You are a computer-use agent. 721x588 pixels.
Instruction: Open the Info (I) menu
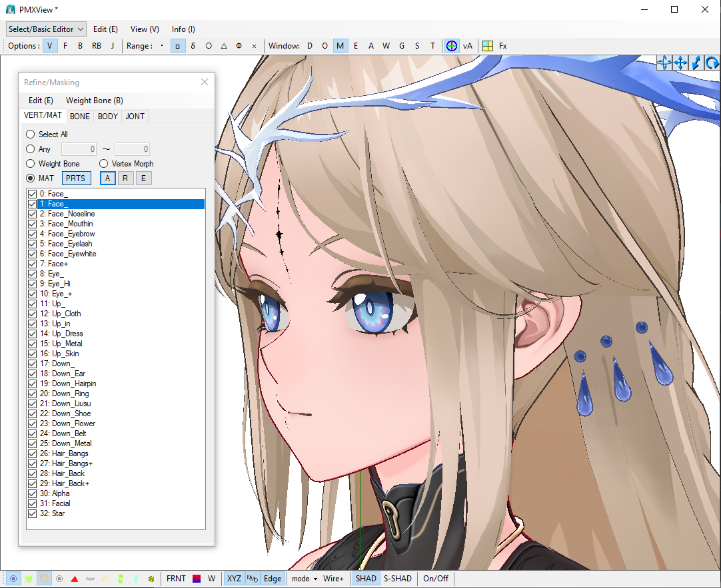point(183,29)
